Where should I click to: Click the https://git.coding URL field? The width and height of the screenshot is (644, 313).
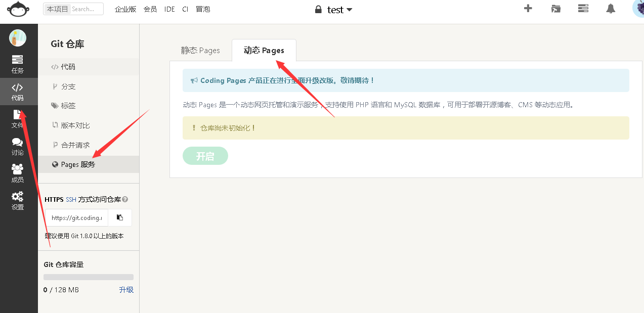click(77, 217)
